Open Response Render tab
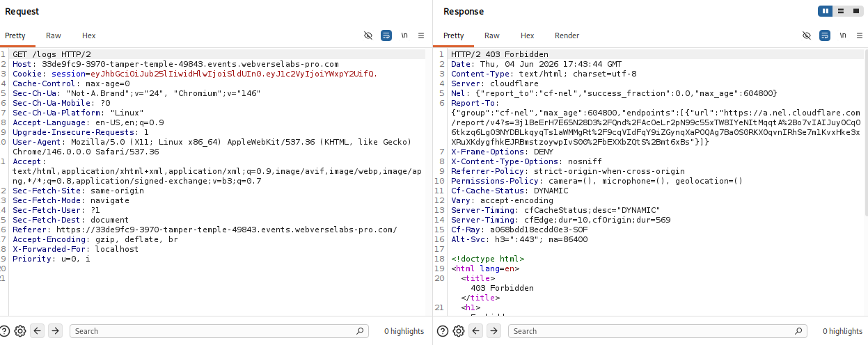868x345 pixels. pos(567,35)
